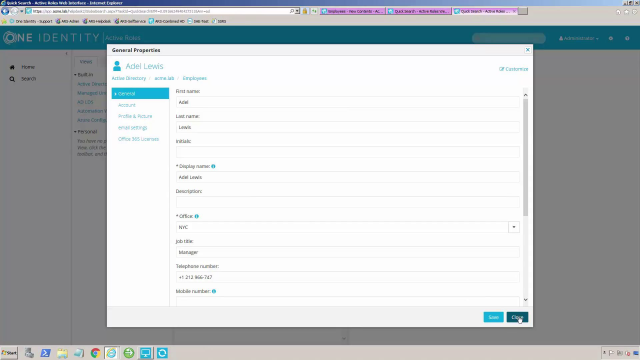Open the ARS-Admin bookmark
Image resolution: width=640 pixels, height=360 pixels.
67,21
